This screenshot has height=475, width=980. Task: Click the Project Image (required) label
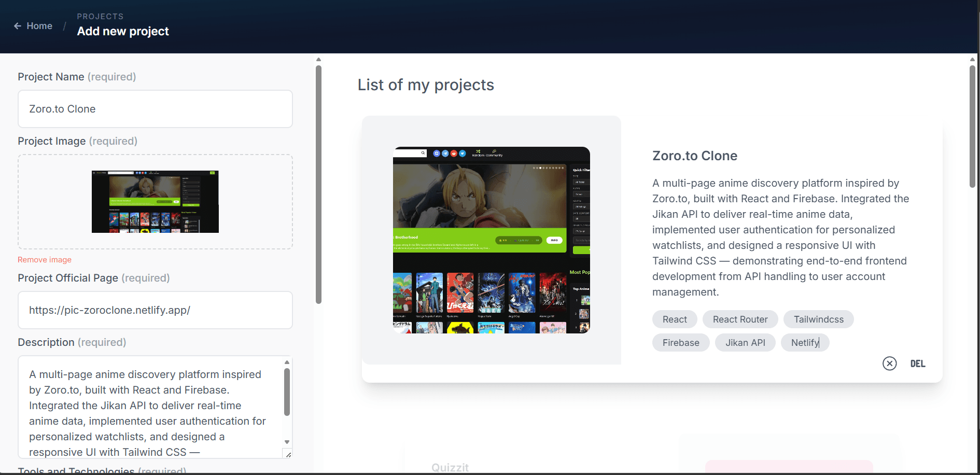coord(78,141)
